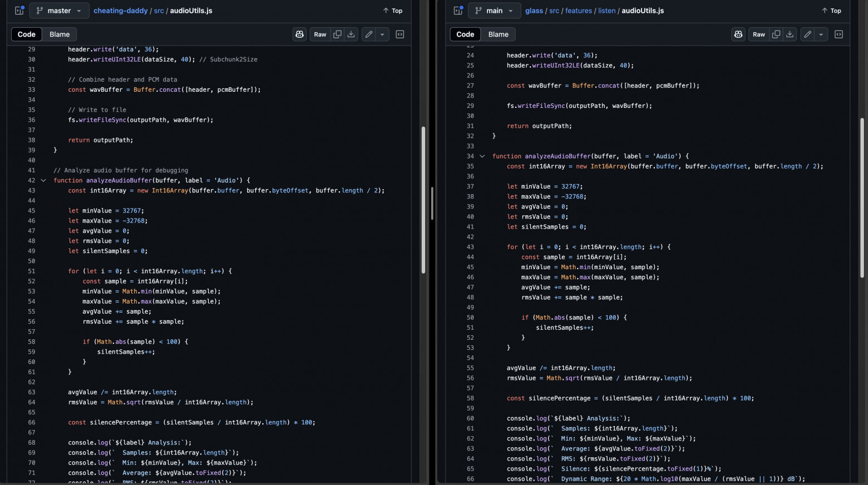Viewport: 868px width, 485px height.
Task: Click 'silentSamples++;' line in right pane
Action: point(565,328)
